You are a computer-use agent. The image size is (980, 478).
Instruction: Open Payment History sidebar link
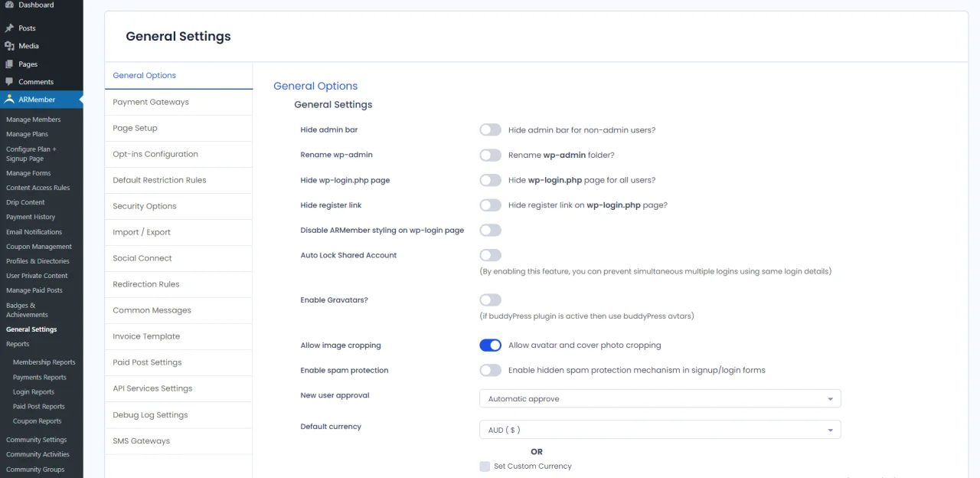click(x=31, y=217)
